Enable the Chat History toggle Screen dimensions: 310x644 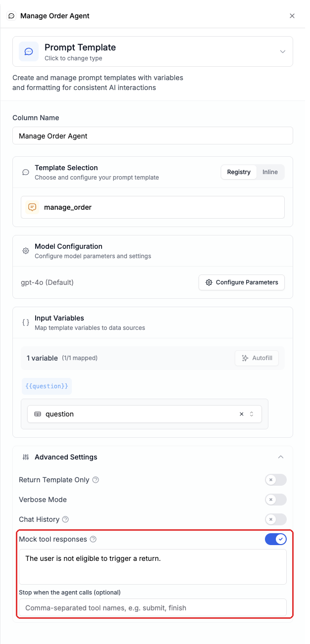tap(276, 519)
